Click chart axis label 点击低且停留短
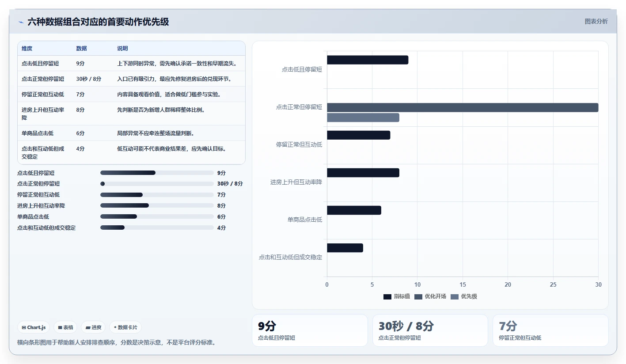Image resolution: width=626 pixels, height=364 pixels. 302,69
